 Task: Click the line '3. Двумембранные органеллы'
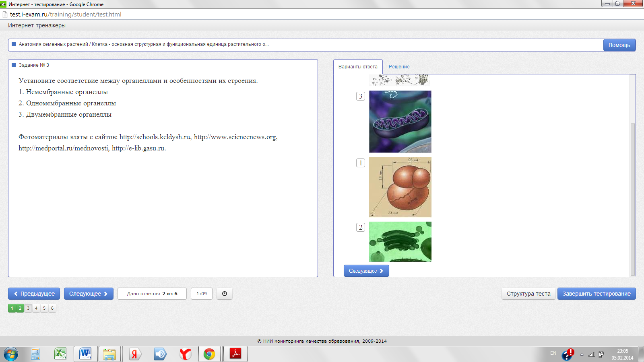[65, 115]
